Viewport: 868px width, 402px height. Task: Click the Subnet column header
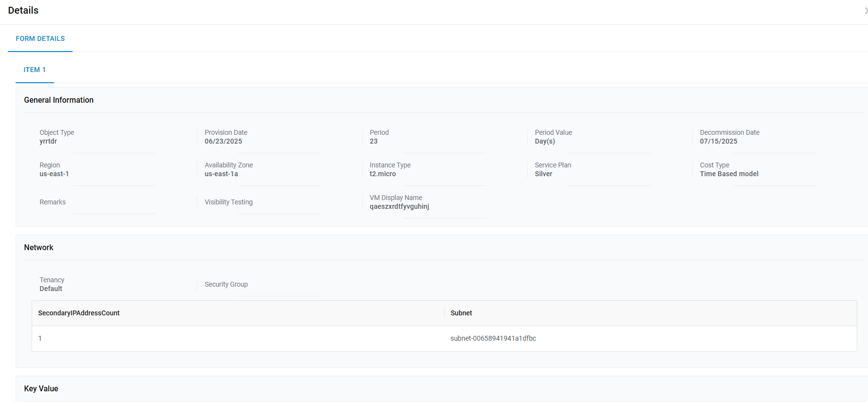(461, 313)
